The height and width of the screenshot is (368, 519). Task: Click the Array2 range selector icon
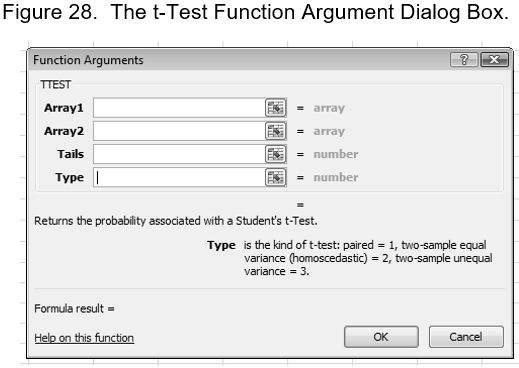(276, 131)
